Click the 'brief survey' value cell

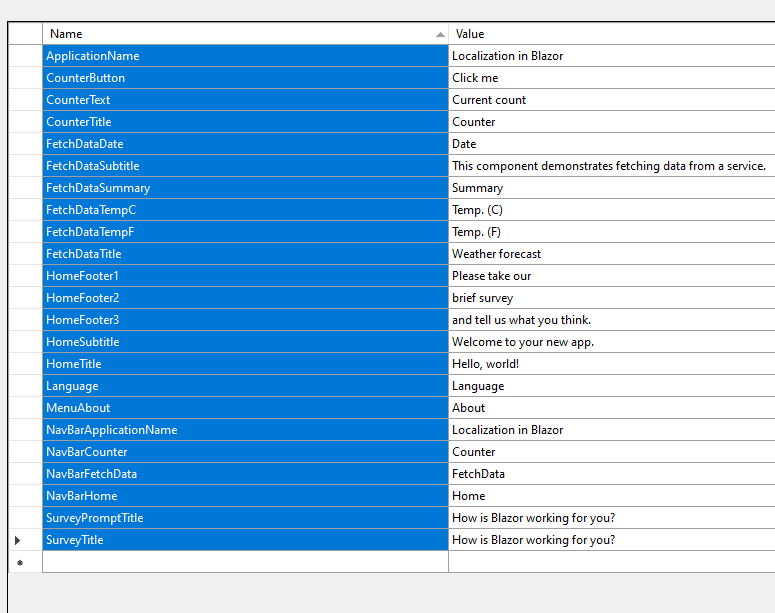point(611,298)
